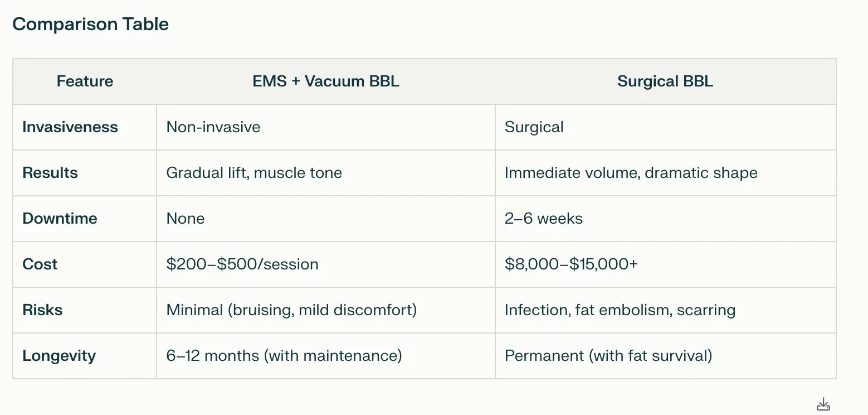
Task: Click the Gradual lift, muscle tone cell
Action: 326,173
